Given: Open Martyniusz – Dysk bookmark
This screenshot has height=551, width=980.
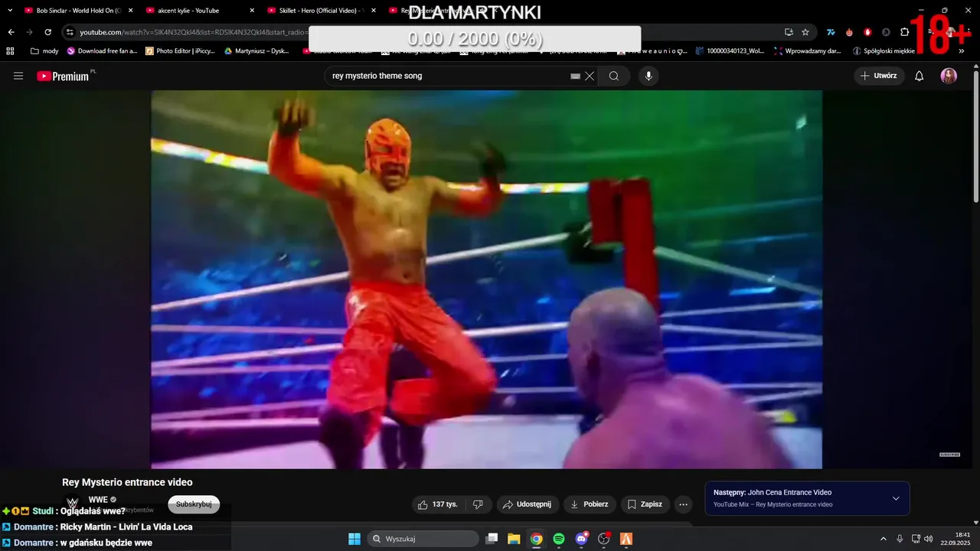Looking at the screenshot, I should point(256,51).
